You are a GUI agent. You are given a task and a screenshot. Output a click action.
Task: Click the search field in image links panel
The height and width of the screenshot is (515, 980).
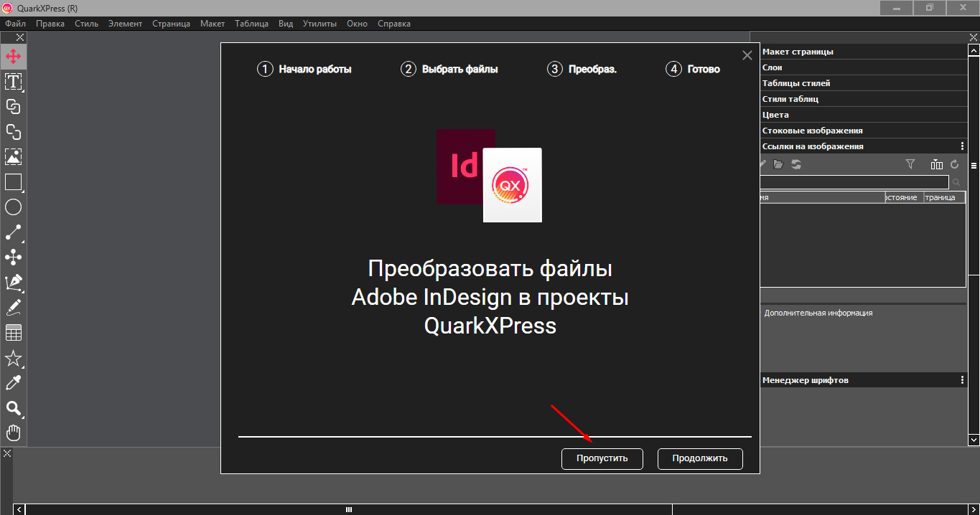854,182
